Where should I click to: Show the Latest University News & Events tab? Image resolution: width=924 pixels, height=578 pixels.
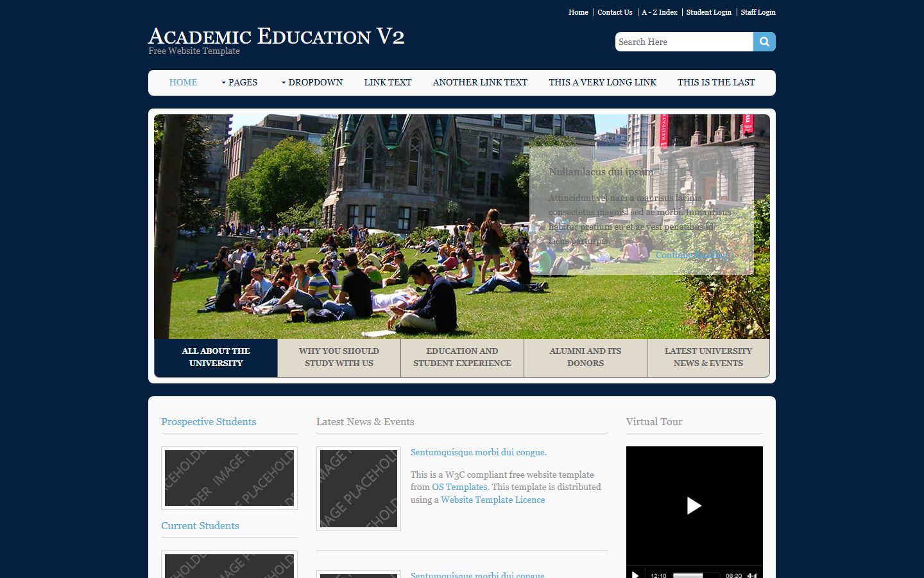coord(708,358)
